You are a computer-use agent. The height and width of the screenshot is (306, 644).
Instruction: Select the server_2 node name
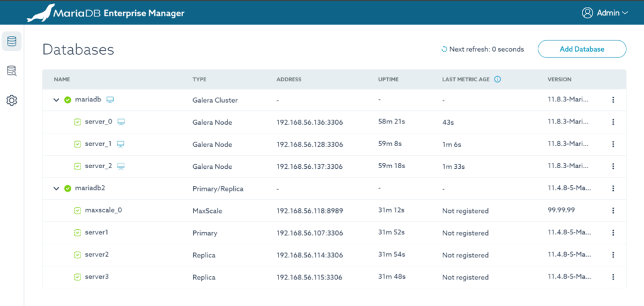[99, 166]
